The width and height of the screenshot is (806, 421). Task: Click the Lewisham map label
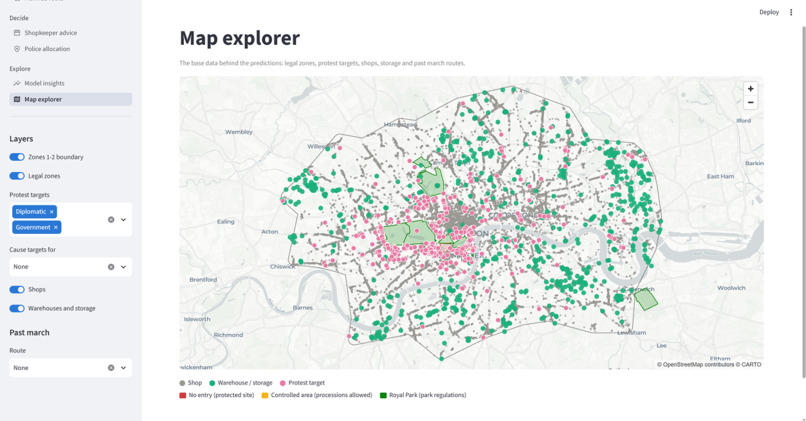[632, 333]
